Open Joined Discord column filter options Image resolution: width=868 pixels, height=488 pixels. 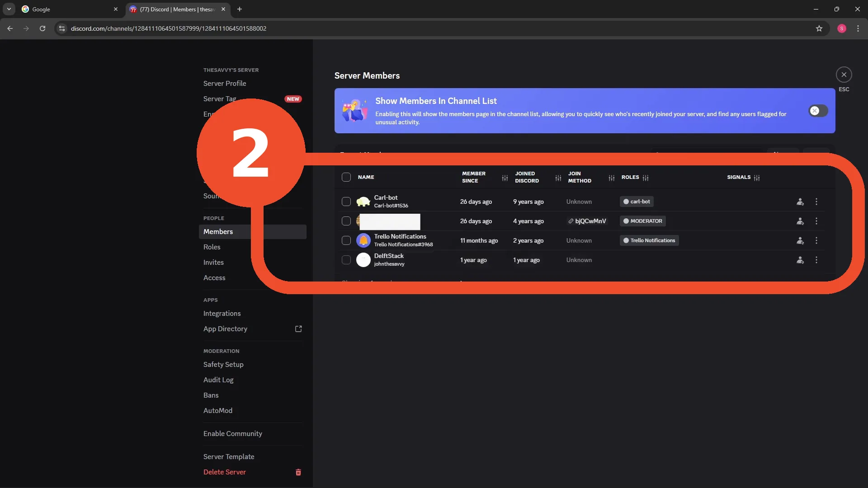click(x=558, y=178)
